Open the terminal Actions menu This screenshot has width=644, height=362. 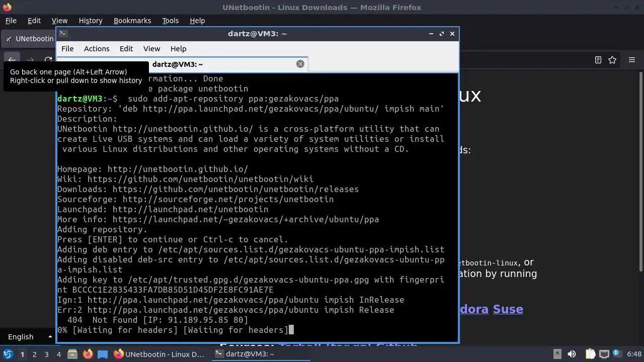(97, 49)
